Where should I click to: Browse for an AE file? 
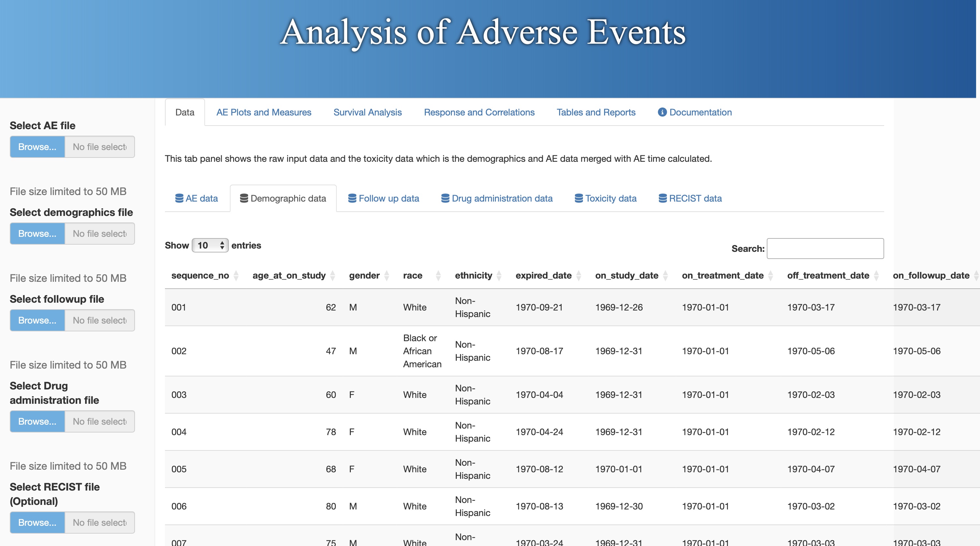(x=37, y=147)
